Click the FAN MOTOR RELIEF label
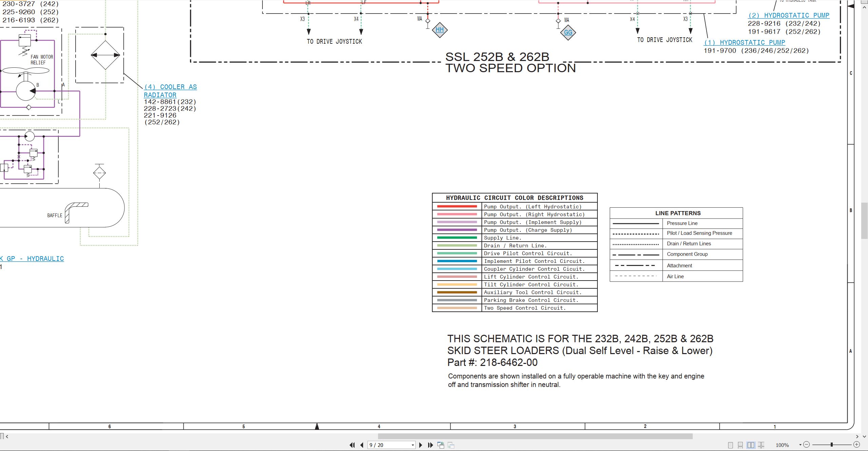 point(42,60)
